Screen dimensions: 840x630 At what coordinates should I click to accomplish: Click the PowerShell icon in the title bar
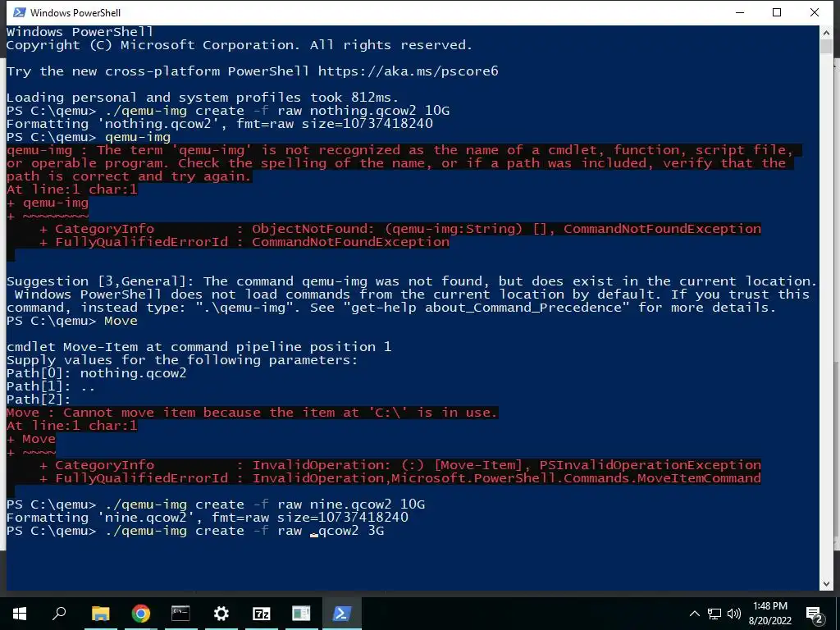pyautogui.click(x=20, y=12)
